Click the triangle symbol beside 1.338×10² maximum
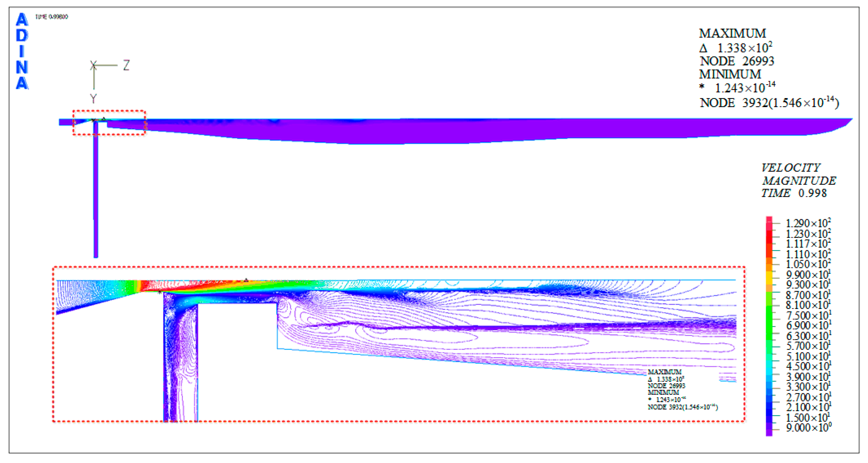 [703, 49]
